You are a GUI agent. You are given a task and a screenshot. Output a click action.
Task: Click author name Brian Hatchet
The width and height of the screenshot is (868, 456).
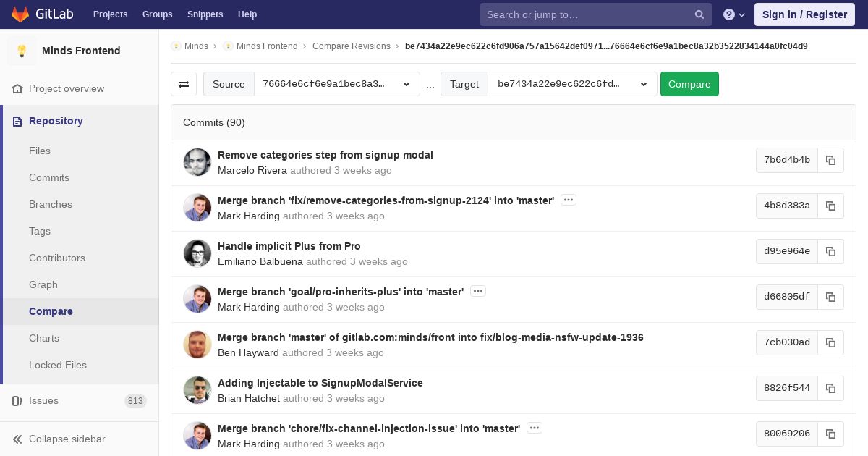pos(249,398)
